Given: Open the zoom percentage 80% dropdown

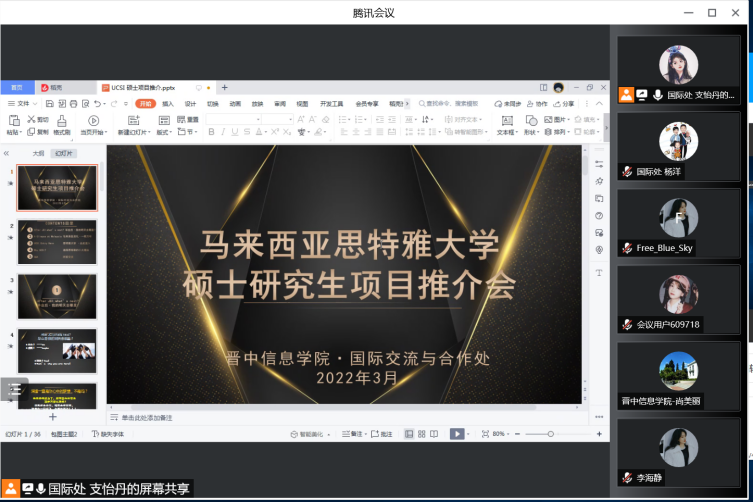Looking at the screenshot, I should coord(500,434).
